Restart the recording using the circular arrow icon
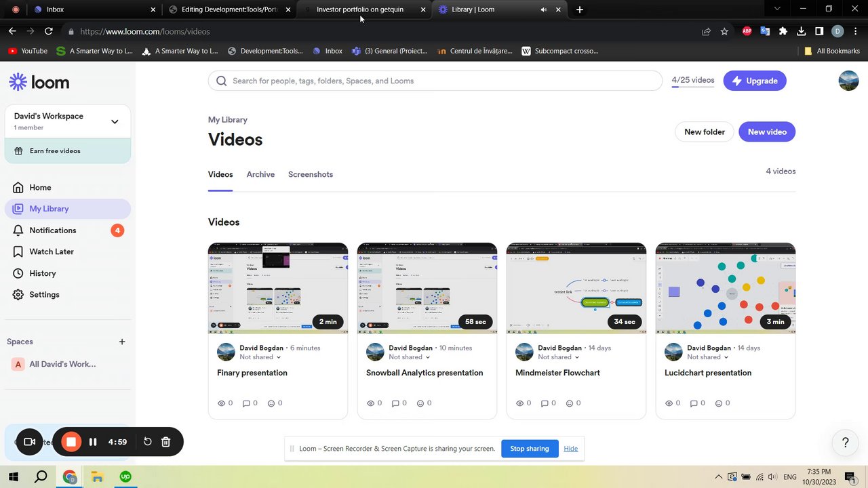The width and height of the screenshot is (868, 488). click(x=148, y=442)
